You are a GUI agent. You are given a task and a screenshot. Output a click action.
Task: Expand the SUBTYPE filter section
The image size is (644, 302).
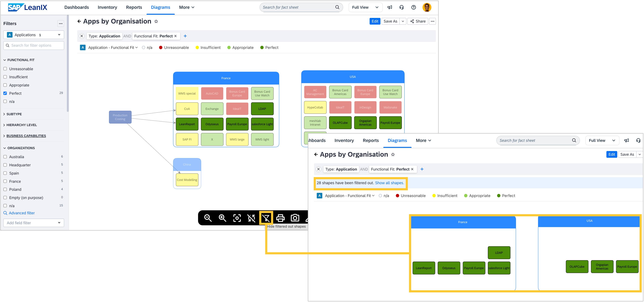point(14,114)
